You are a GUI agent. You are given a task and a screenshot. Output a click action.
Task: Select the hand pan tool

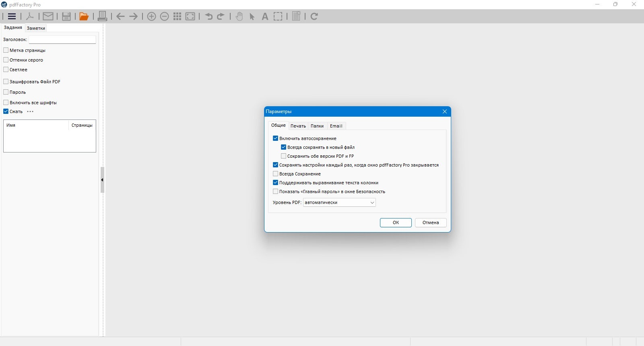coord(239,16)
